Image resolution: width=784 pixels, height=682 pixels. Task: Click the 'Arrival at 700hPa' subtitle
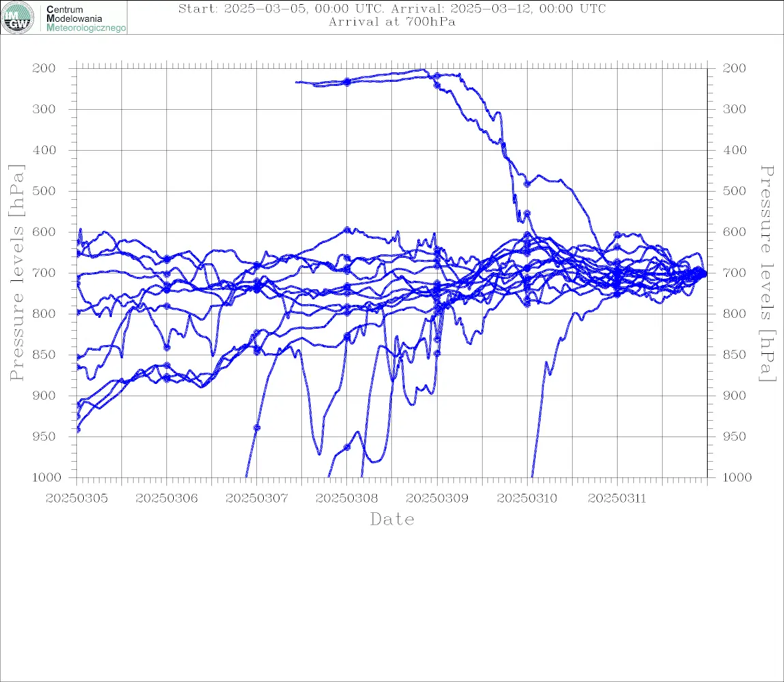tap(392, 22)
